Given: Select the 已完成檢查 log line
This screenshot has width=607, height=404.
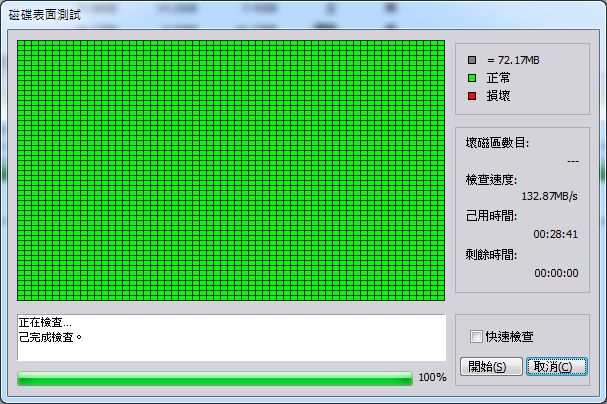Looking at the screenshot, I should tap(51, 337).
